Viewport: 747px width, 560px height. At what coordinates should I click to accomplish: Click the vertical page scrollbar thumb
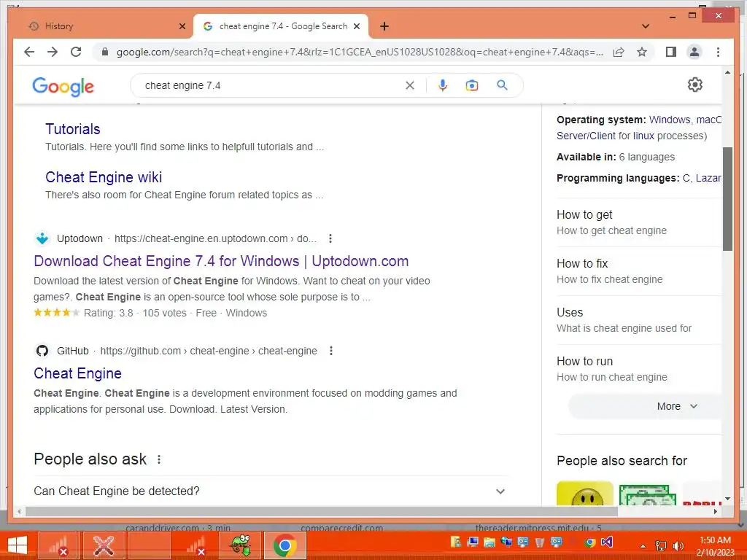coord(727,198)
